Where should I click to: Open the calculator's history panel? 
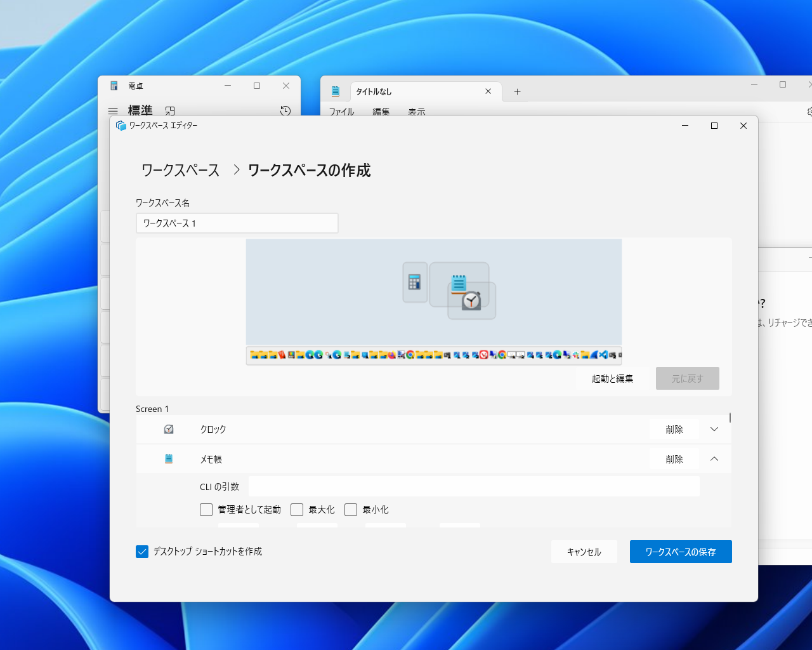click(285, 110)
